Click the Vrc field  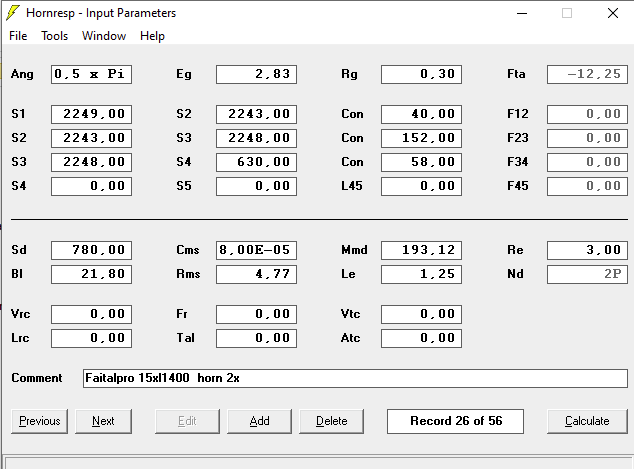91,314
